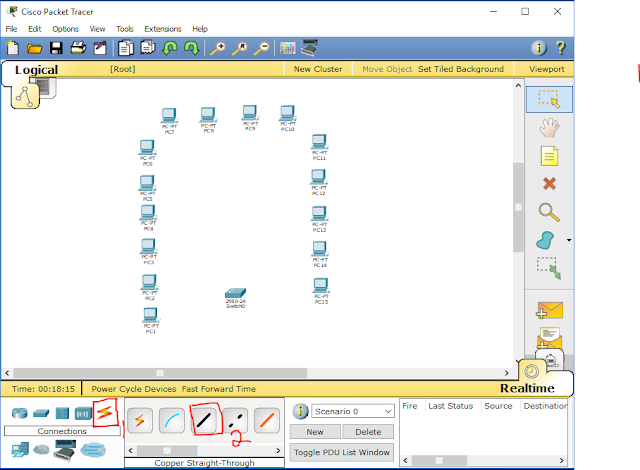This screenshot has height=470, width=640.
Task: Open the drawing palette icon
Action: pos(287,48)
